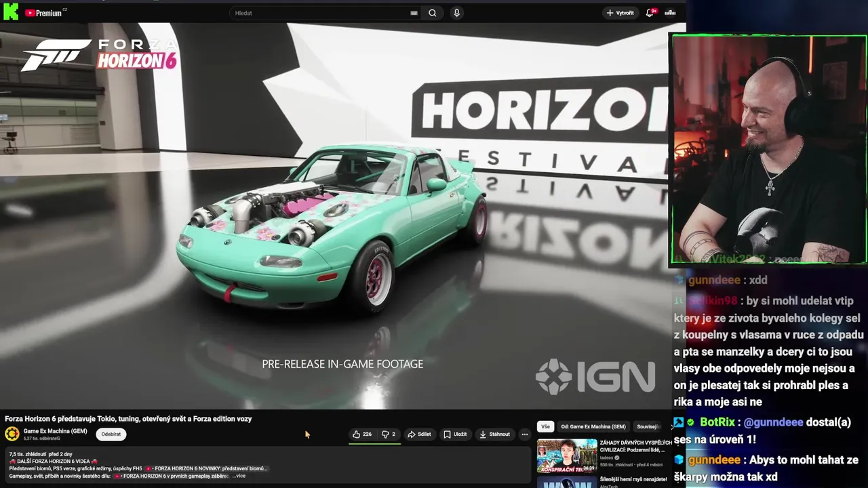Expand description with ...více
The height and width of the screenshot is (488, 868).
point(239,476)
